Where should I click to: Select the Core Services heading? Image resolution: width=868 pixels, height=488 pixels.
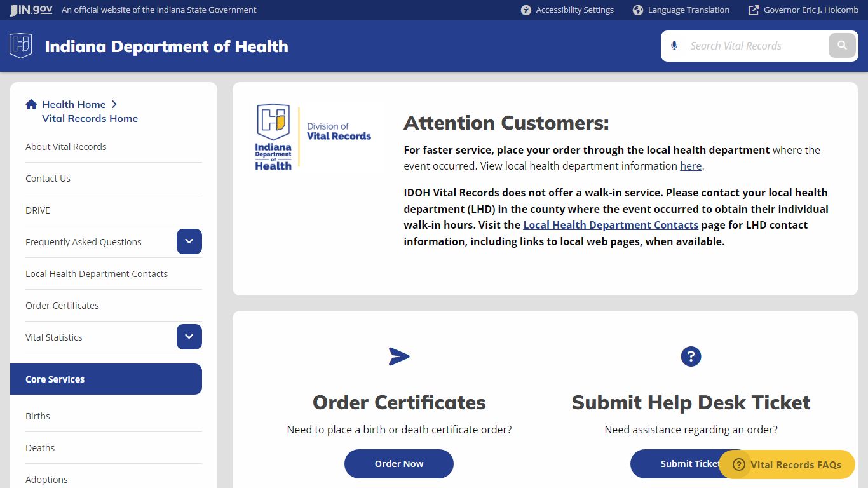click(x=106, y=379)
